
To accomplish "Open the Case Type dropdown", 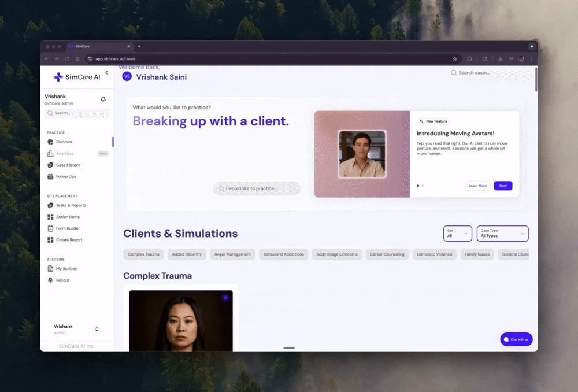I will (502, 234).
